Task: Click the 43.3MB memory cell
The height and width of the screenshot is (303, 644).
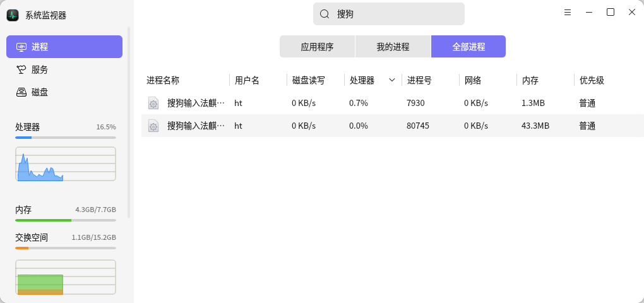Action: (535, 126)
